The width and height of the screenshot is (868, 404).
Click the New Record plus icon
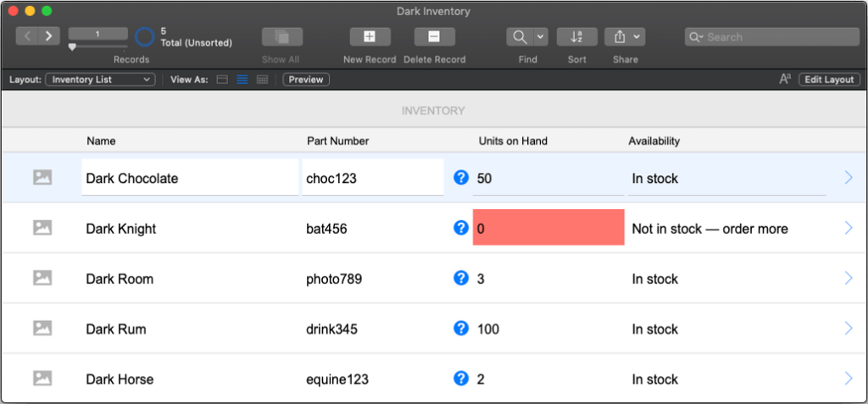click(x=370, y=36)
